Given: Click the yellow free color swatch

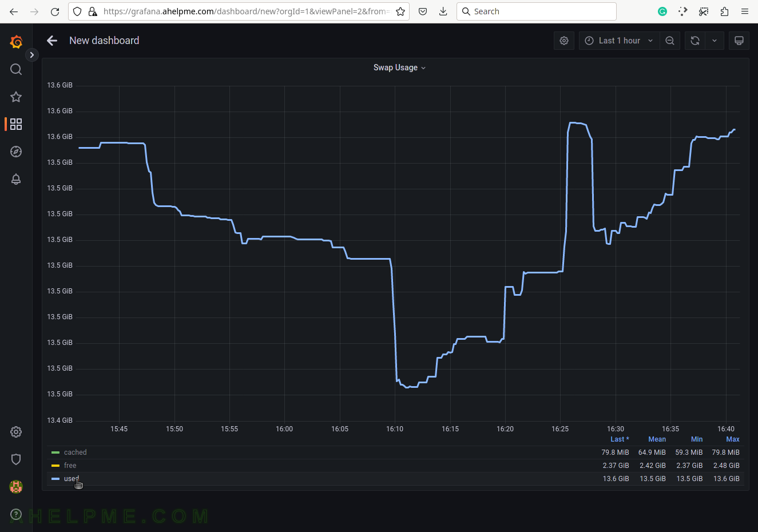Looking at the screenshot, I should (x=55, y=466).
